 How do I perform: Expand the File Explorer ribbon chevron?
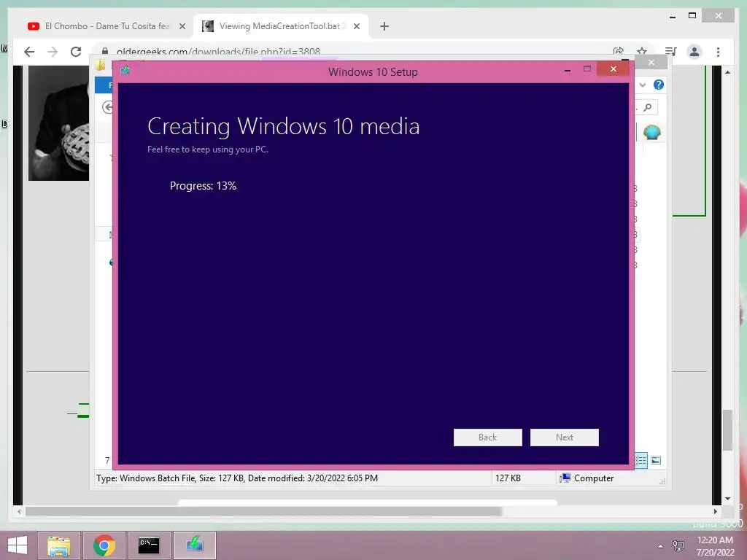click(643, 85)
